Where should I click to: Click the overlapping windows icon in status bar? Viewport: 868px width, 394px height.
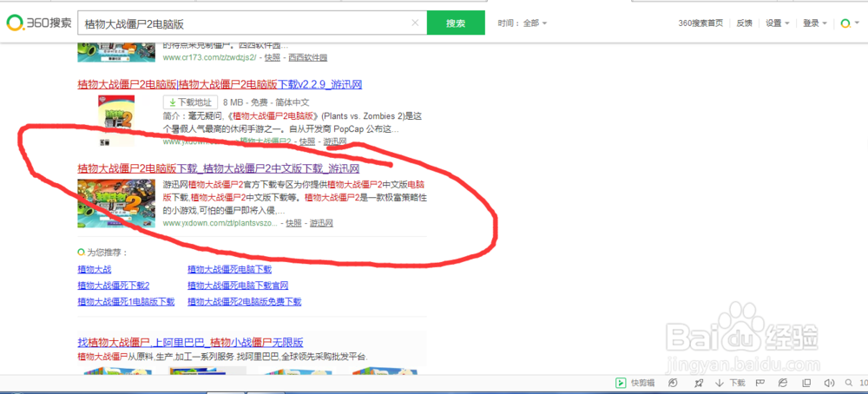(x=806, y=383)
